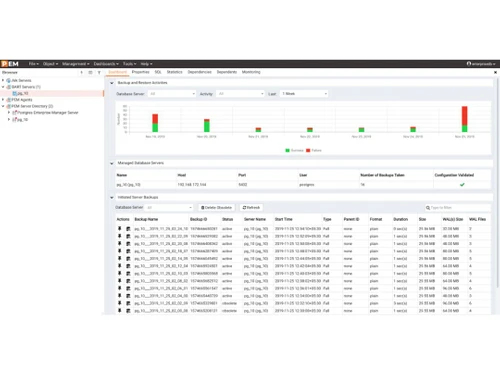Click the pin action icon for backup ending 02_08_02
The height and width of the screenshot is (375, 500).
coord(120,281)
